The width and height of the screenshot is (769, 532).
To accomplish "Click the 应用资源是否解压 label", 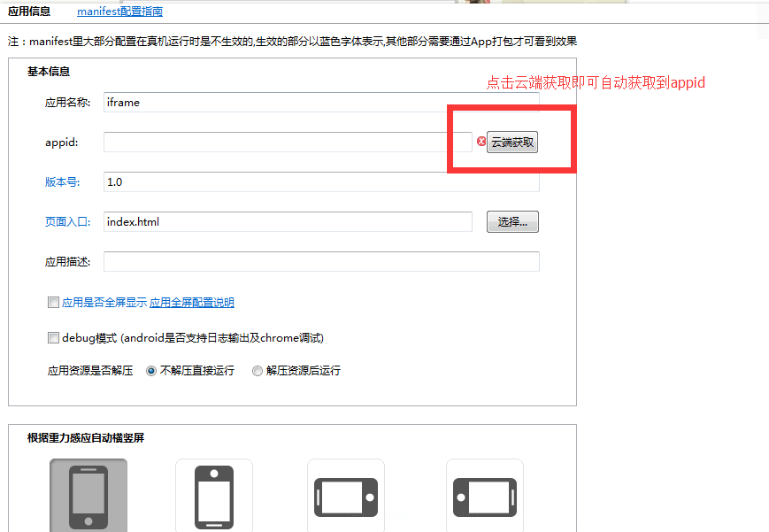I will point(90,371).
